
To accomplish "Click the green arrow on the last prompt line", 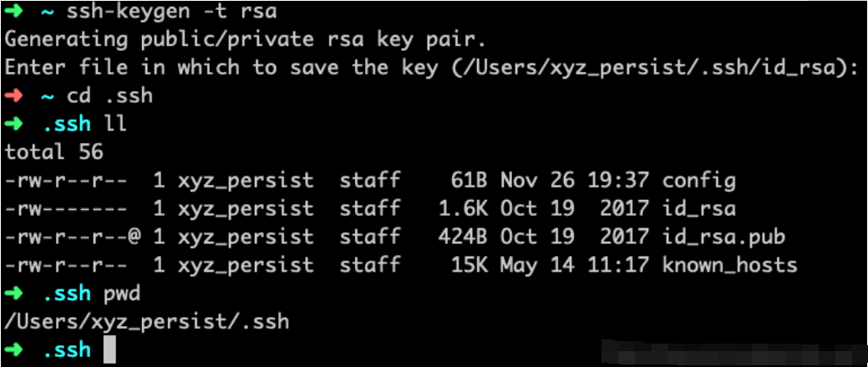I will click(15, 350).
